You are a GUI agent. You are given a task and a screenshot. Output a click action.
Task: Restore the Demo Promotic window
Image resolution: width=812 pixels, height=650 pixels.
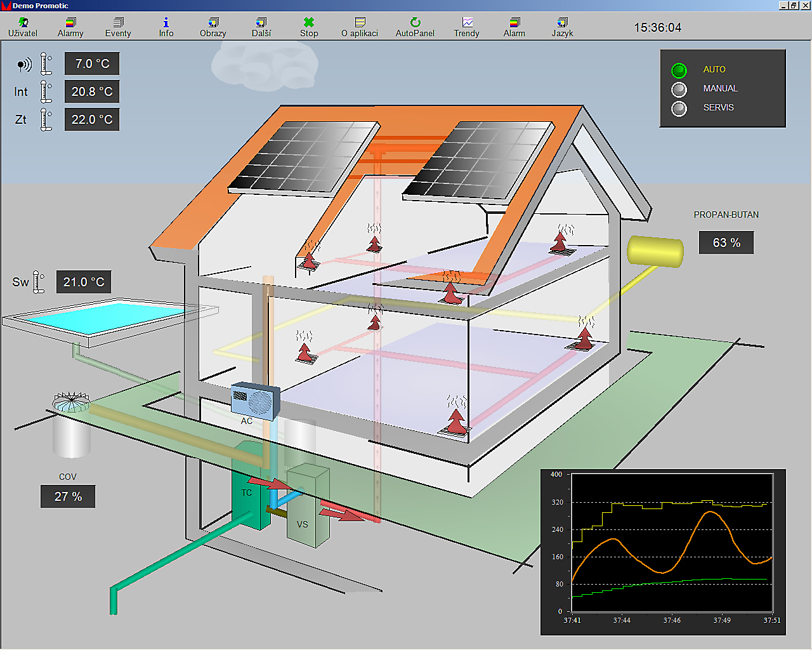794,5
